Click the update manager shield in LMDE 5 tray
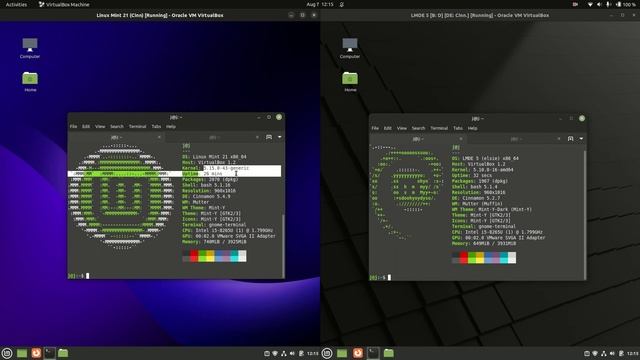 [x=595, y=353]
